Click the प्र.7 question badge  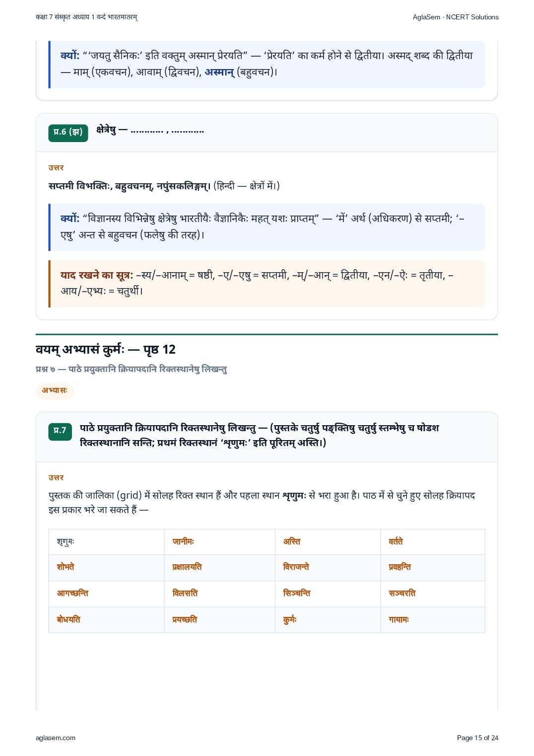tap(60, 431)
